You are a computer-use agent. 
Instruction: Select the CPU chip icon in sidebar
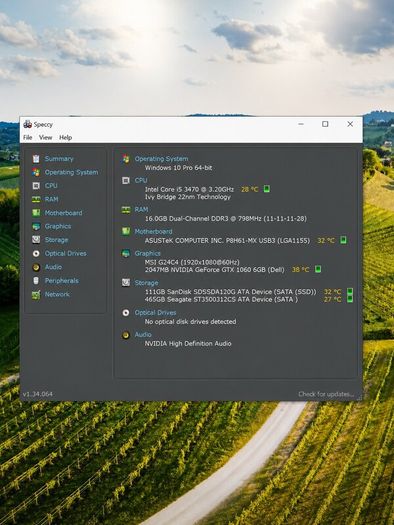tap(36, 185)
